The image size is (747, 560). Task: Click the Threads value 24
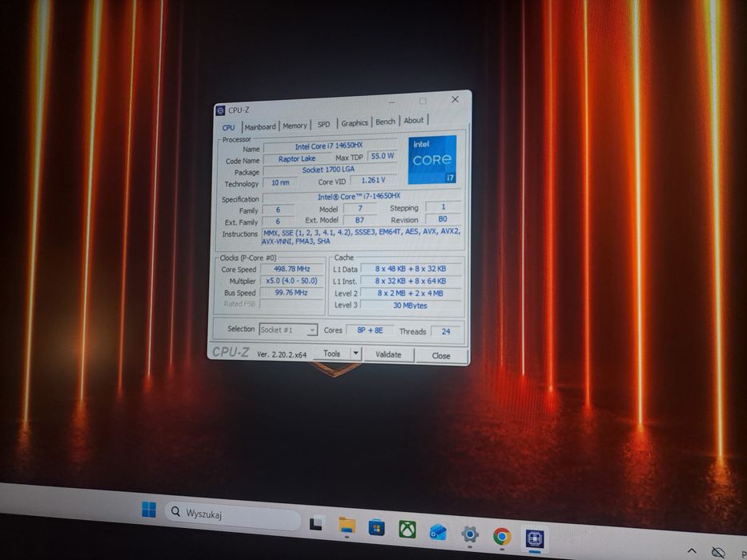(x=446, y=331)
